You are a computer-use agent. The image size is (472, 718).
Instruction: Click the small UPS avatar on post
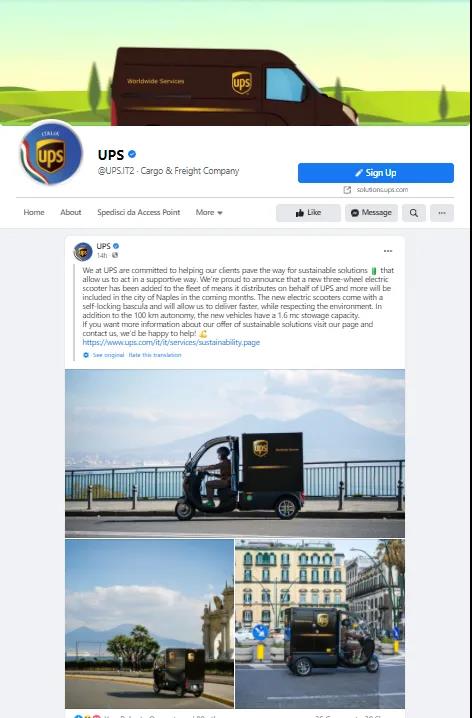tap(83, 251)
